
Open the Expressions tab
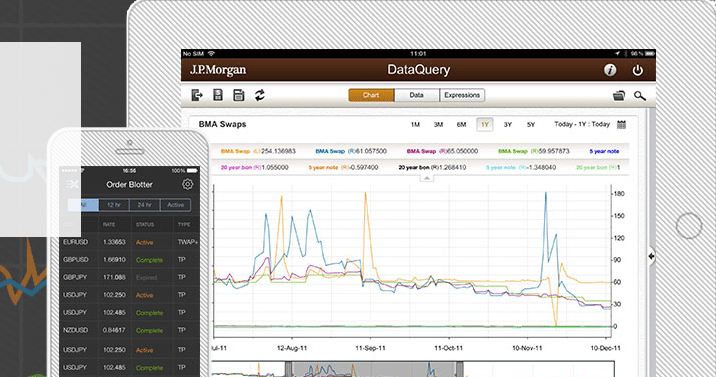click(462, 95)
